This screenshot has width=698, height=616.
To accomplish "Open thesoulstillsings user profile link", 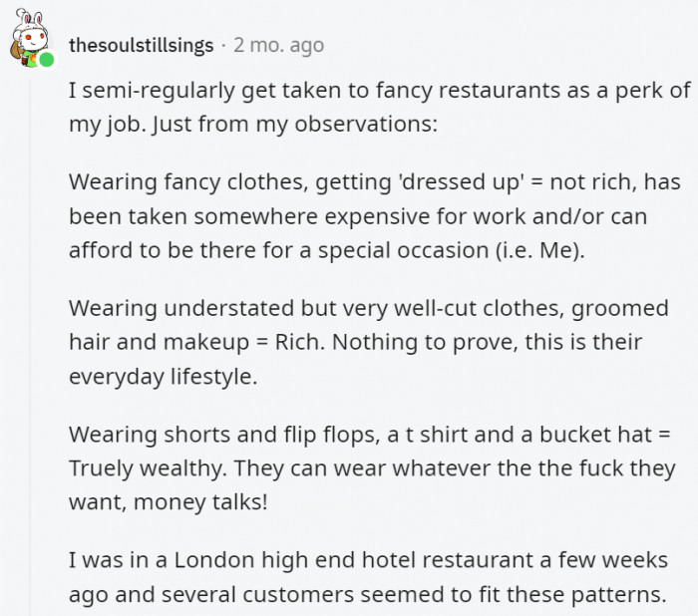I will point(144,45).
